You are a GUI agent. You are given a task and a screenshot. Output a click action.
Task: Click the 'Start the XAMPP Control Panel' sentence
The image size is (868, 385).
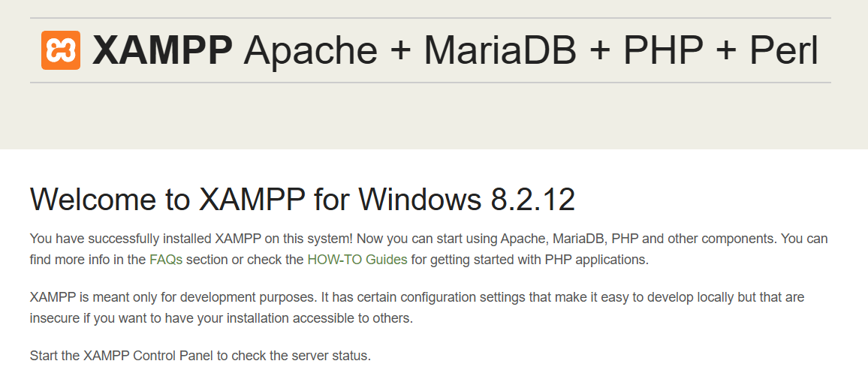pos(200,355)
